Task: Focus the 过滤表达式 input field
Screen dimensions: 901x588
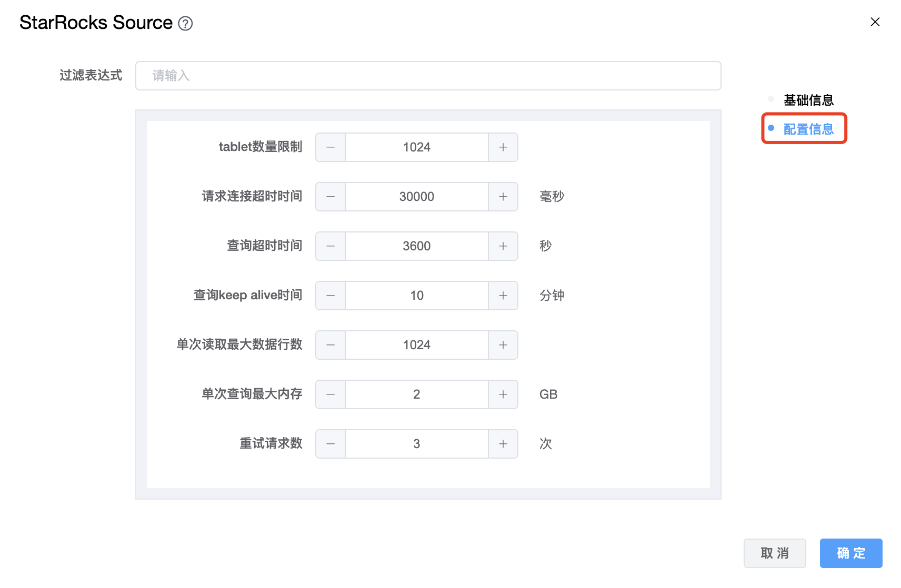Action: (428, 76)
